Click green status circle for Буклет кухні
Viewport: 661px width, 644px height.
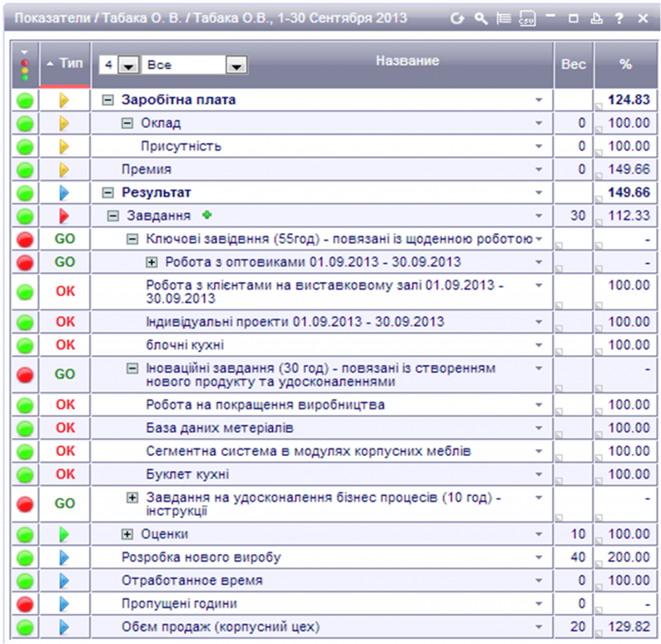25,475
